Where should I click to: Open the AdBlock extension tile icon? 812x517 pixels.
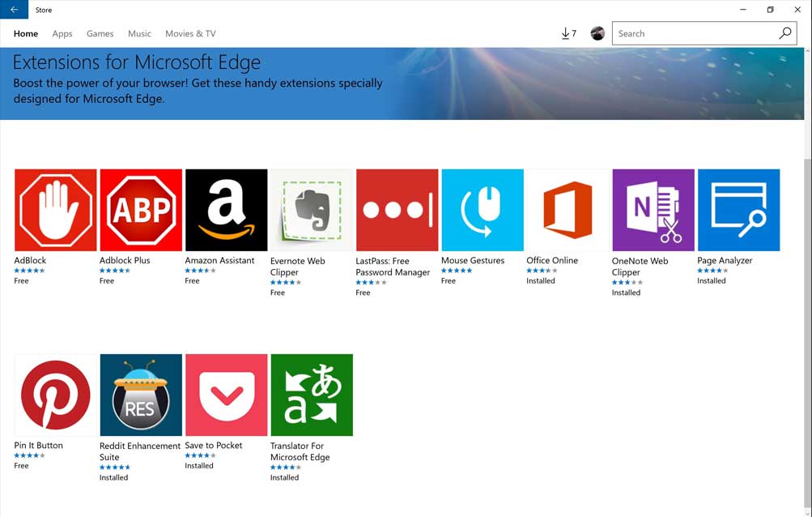[x=55, y=210]
